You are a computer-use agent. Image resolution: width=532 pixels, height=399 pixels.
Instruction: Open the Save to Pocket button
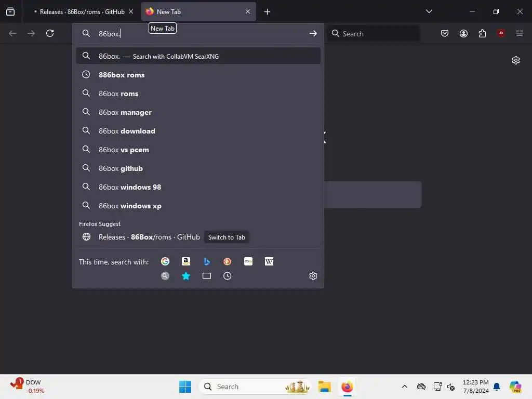coord(445,33)
